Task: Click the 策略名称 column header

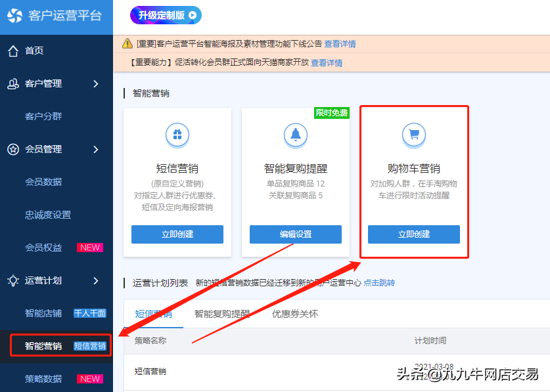Action: (150, 341)
